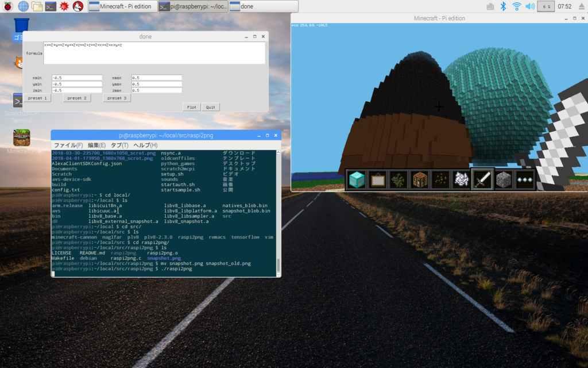Viewport: 588px width, 368px height.
Task: Click README.md in the terminal listing
Action: coord(92,253)
